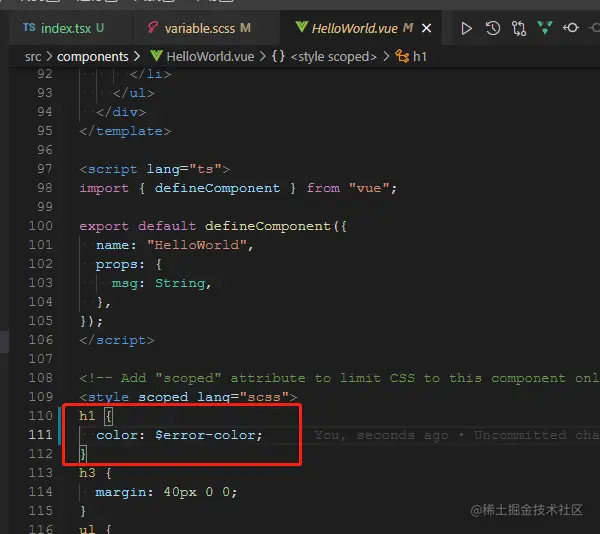Click the compare changes icon
The height and width of the screenshot is (534, 600).
tap(519, 28)
